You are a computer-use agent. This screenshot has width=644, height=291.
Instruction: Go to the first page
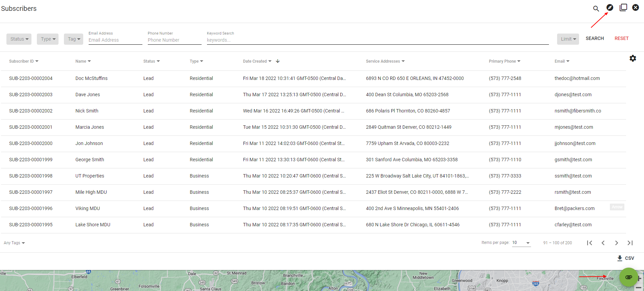pos(590,243)
